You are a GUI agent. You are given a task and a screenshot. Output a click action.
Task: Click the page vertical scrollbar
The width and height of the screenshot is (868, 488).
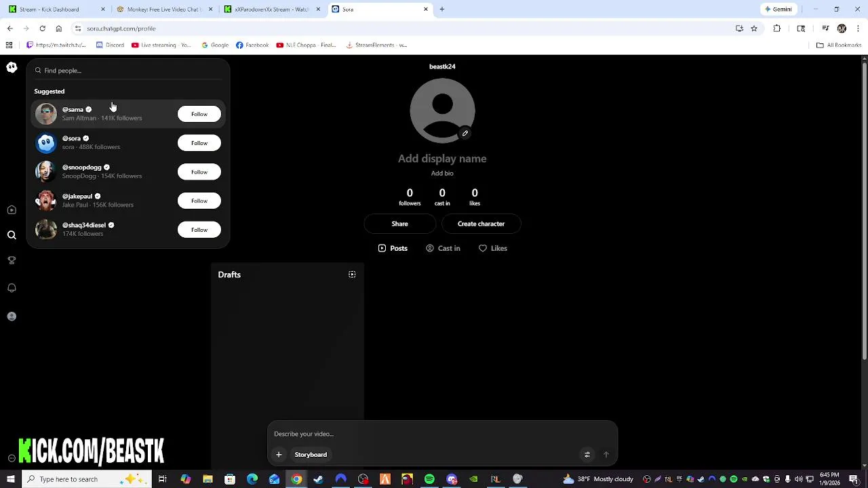click(864, 210)
